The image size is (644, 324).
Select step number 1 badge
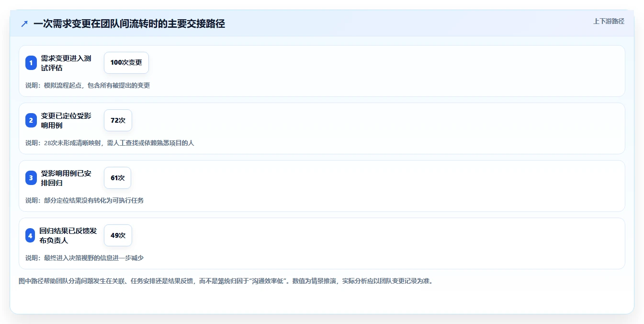tap(31, 63)
